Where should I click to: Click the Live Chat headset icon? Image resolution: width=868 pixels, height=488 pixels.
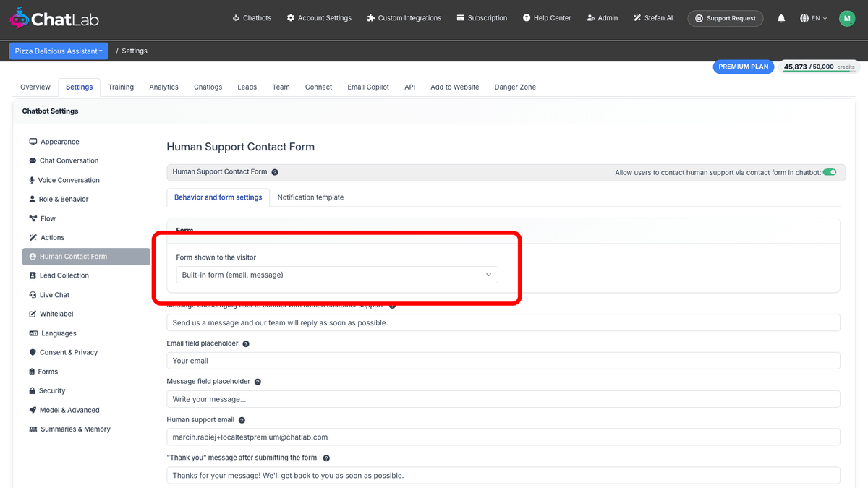tap(33, 295)
